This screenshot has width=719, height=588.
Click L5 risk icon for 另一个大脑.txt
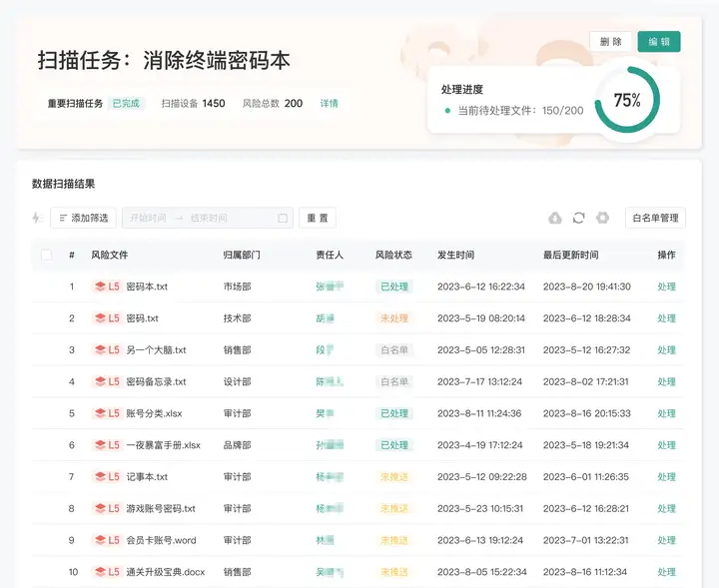click(x=107, y=349)
